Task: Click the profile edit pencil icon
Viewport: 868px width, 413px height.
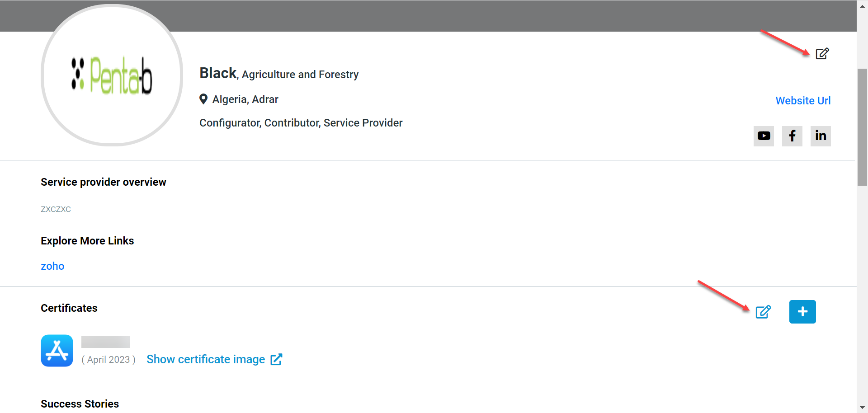Action: 822,54
